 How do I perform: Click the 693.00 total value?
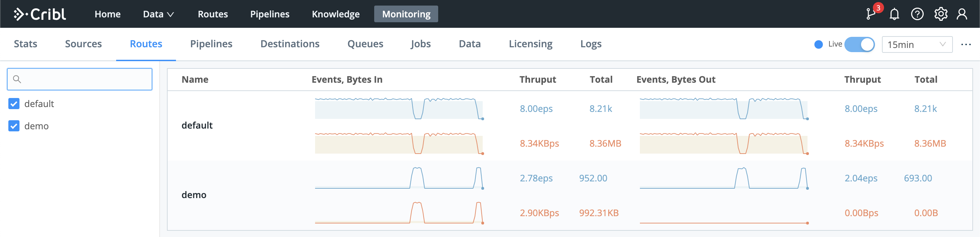tap(918, 178)
